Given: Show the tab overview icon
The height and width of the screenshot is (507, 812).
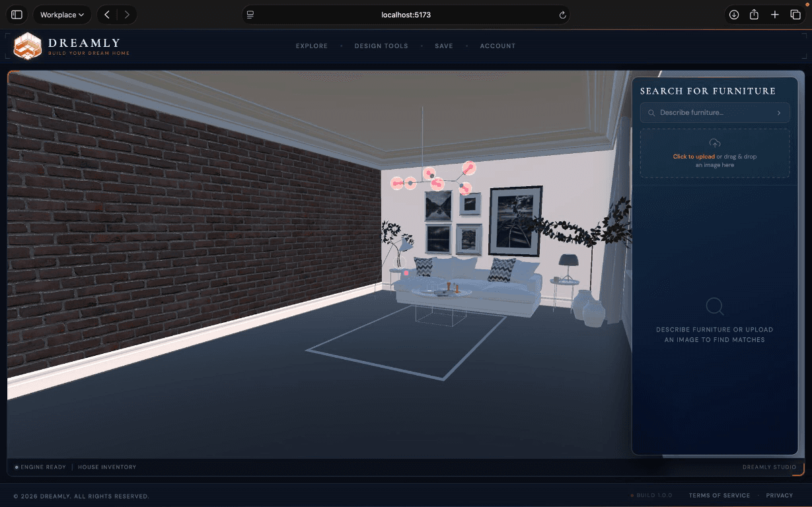Looking at the screenshot, I should pos(795,15).
